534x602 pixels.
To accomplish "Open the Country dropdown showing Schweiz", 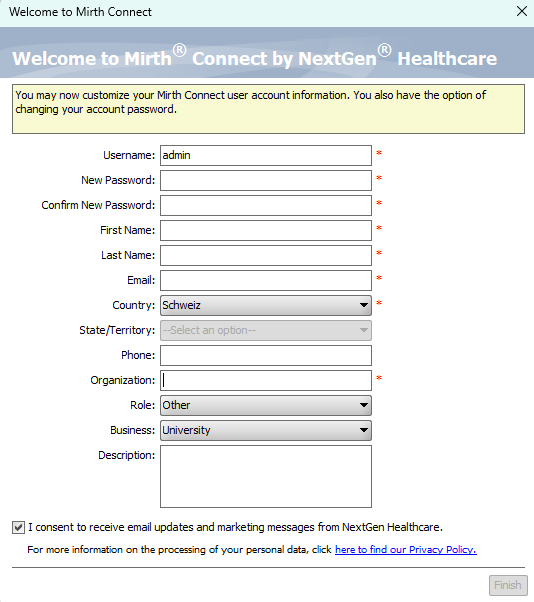I will point(266,305).
